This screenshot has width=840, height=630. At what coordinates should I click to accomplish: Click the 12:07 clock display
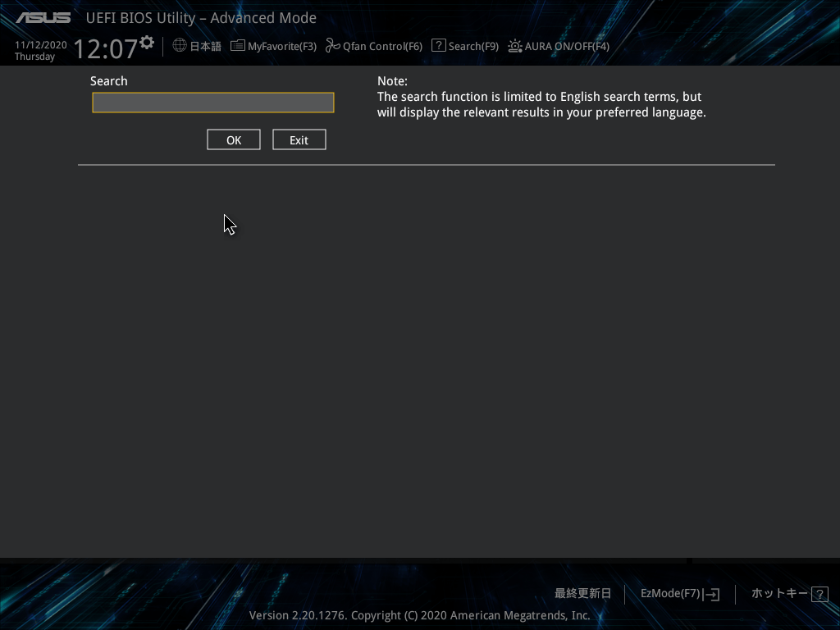pyautogui.click(x=106, y=48)
